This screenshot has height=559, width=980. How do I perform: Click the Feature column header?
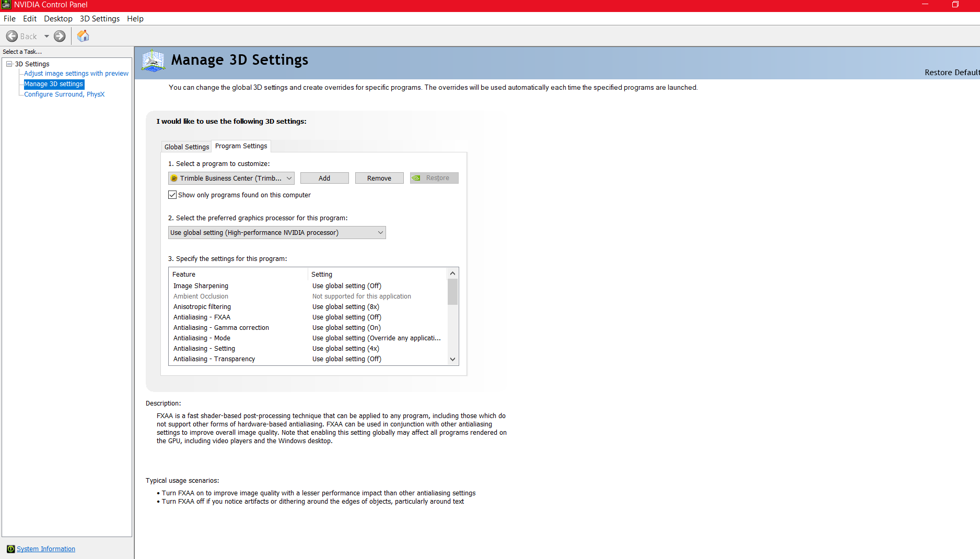tap(239, 275)
